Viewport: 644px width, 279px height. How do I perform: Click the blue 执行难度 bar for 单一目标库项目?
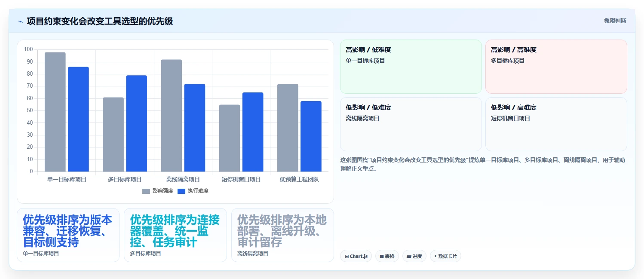click(78, 119)
